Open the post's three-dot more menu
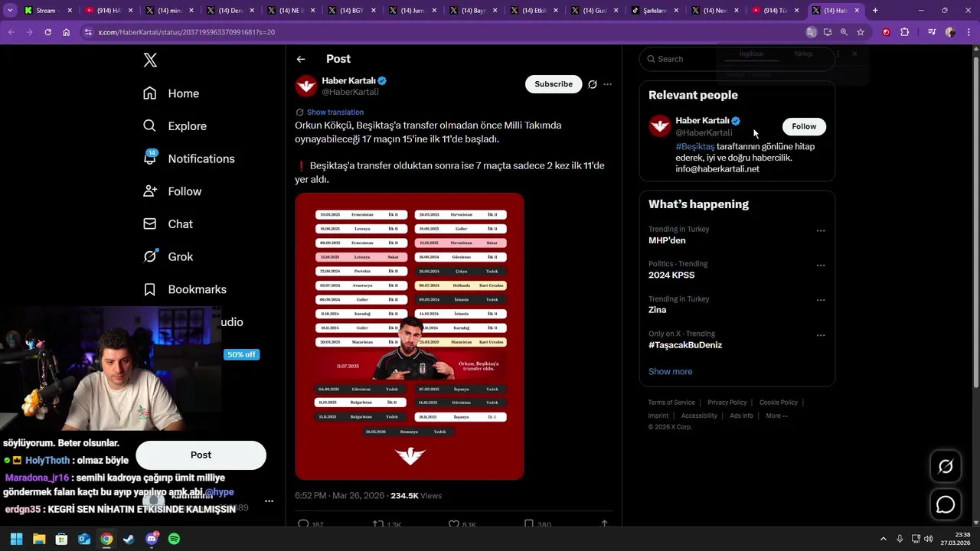This screenshot has width=980, height=551. click(608, 84)
